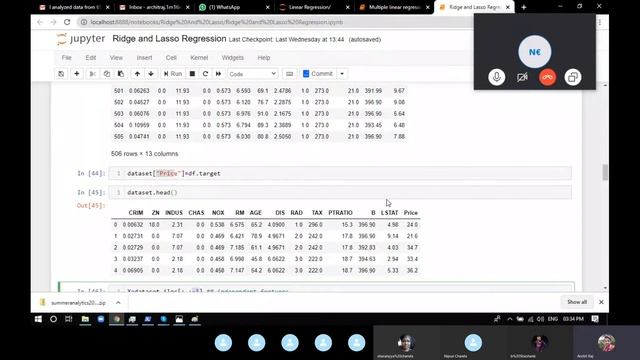
Task: Move selected cell up
Action: (137, 74)
